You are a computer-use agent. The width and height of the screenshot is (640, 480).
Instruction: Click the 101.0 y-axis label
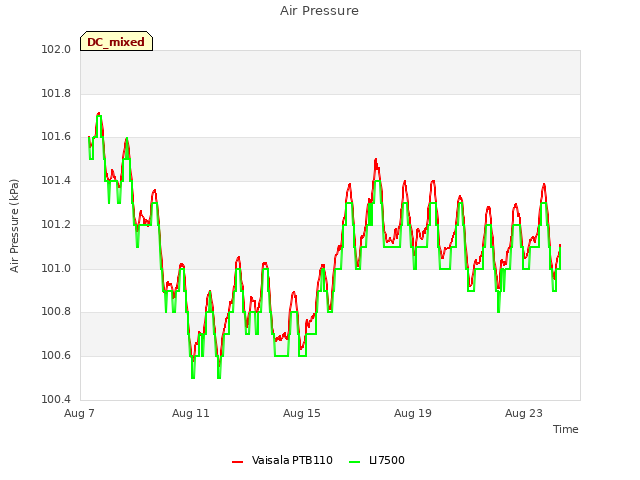coord(56,268)
